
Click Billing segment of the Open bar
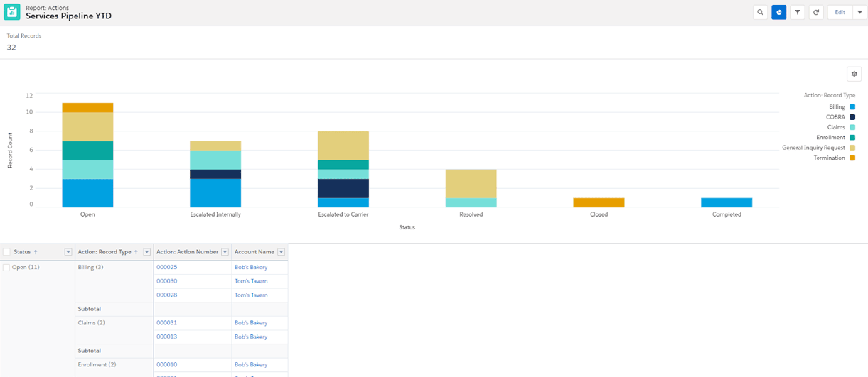tap(87, 193)
